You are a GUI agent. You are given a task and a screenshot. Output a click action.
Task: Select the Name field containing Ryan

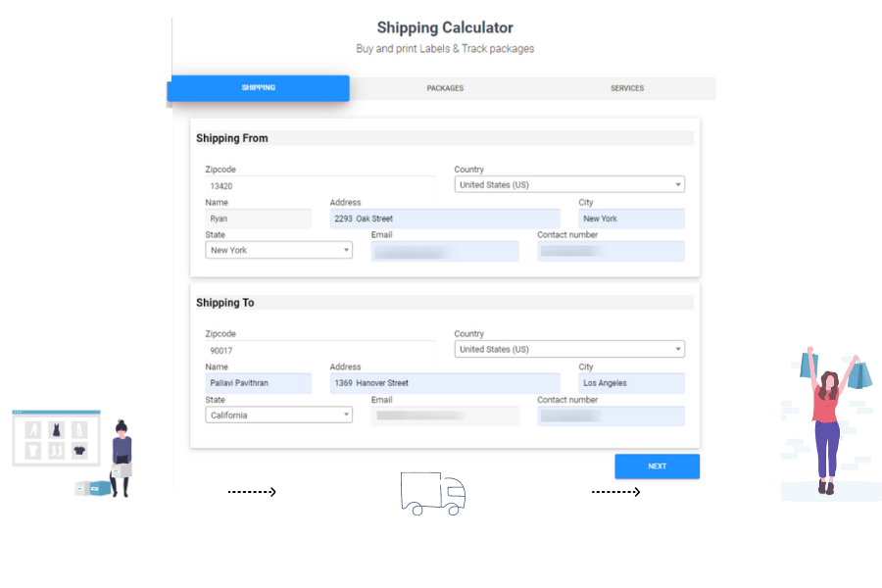click(258, 218)
